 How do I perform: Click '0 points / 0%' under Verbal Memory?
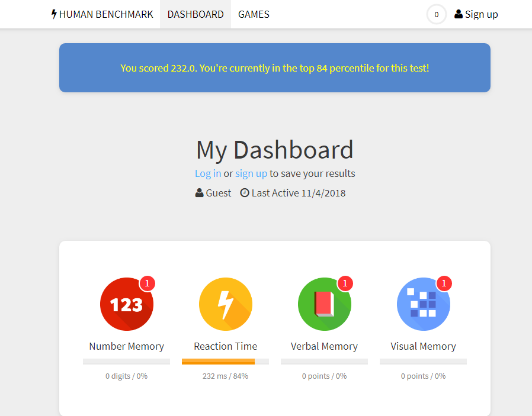coord(325,376)
